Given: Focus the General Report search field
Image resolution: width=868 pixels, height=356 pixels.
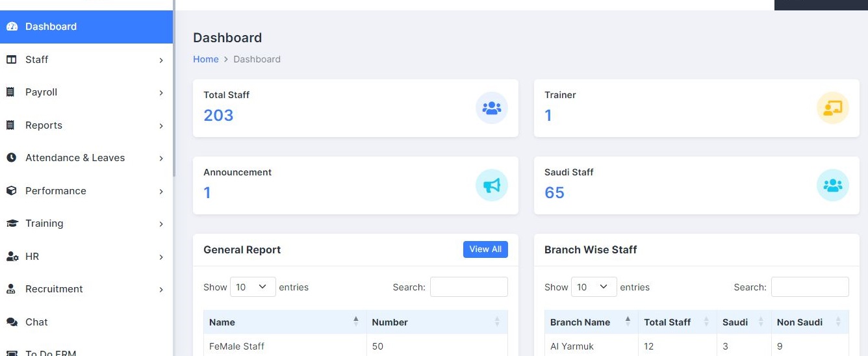Looking at the screenshot, I should (x=469, y=287).
